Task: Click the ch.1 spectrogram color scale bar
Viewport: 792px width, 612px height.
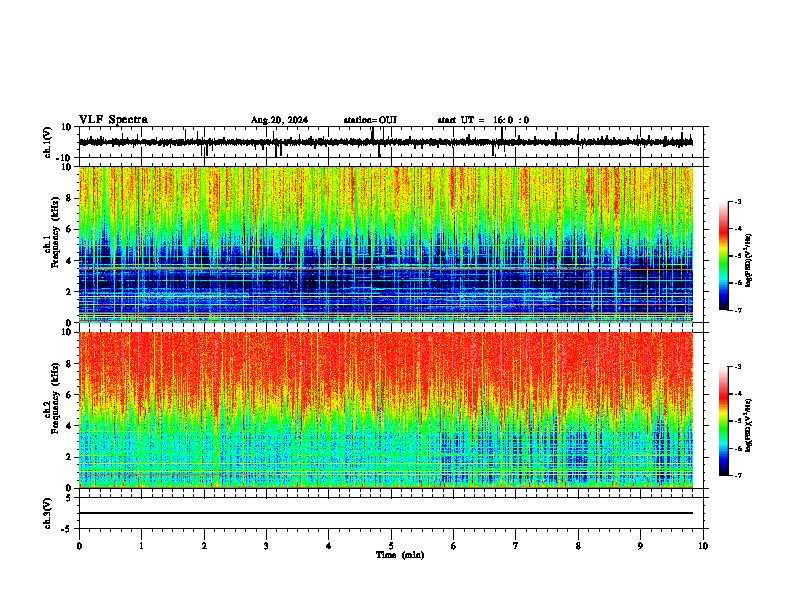Action: coord(724,256)
